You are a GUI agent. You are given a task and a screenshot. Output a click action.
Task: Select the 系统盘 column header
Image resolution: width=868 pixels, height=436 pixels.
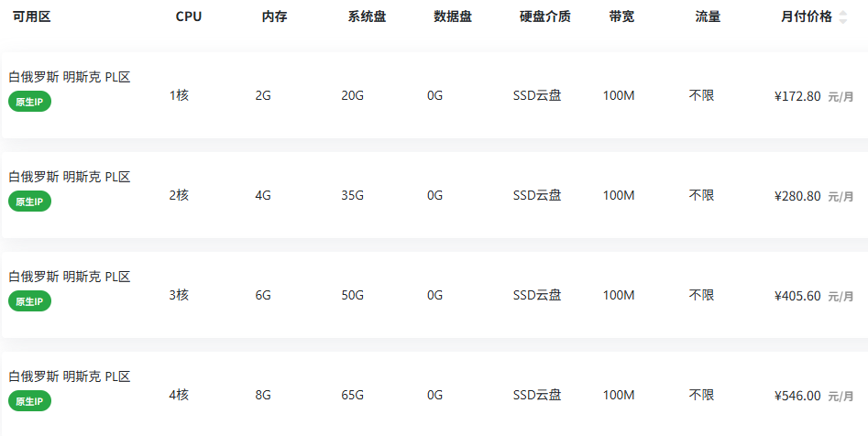(x=367, y=16)
